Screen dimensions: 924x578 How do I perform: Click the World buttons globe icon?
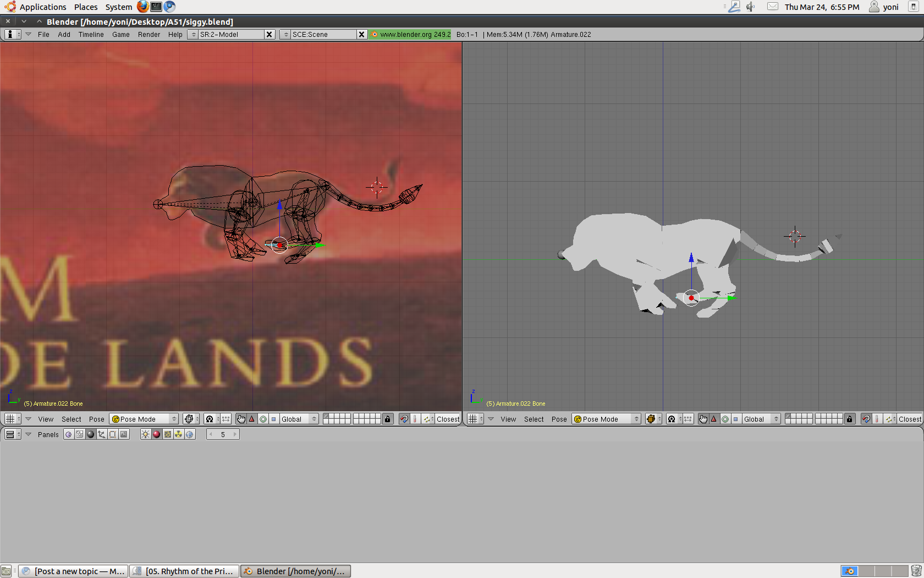(x=190, y=434)
